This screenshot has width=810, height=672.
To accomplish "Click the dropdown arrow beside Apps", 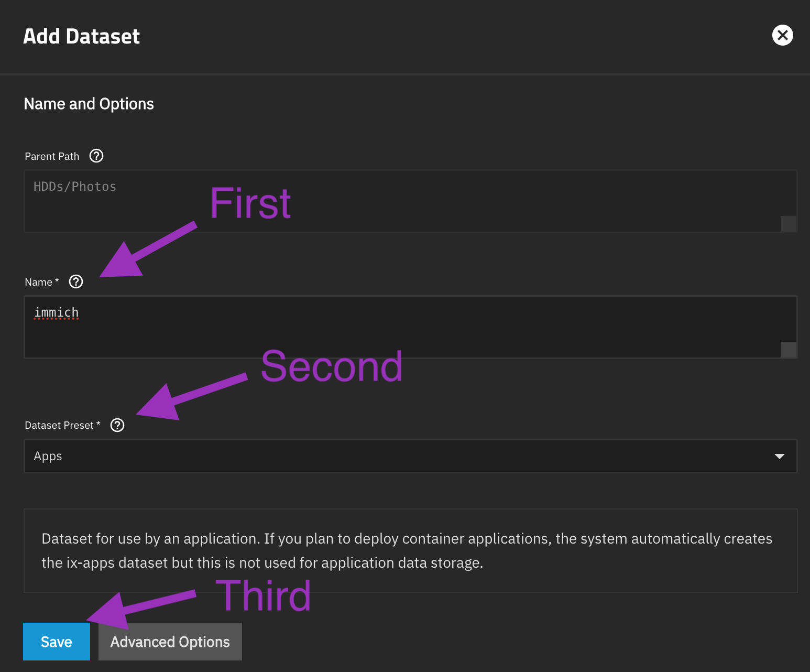I will click(780, 456).
